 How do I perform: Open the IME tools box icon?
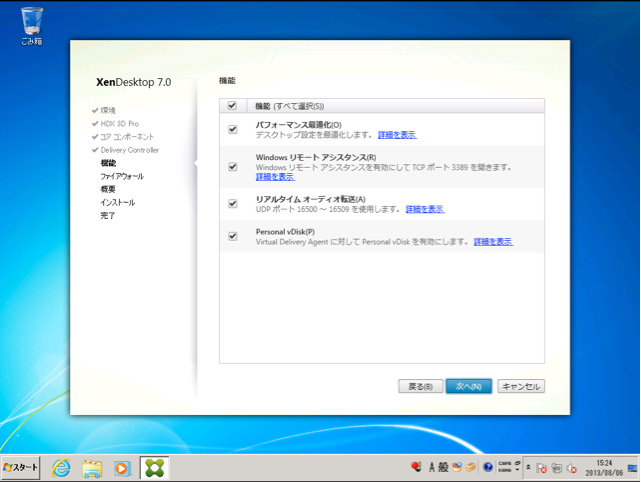coord(471,467)
